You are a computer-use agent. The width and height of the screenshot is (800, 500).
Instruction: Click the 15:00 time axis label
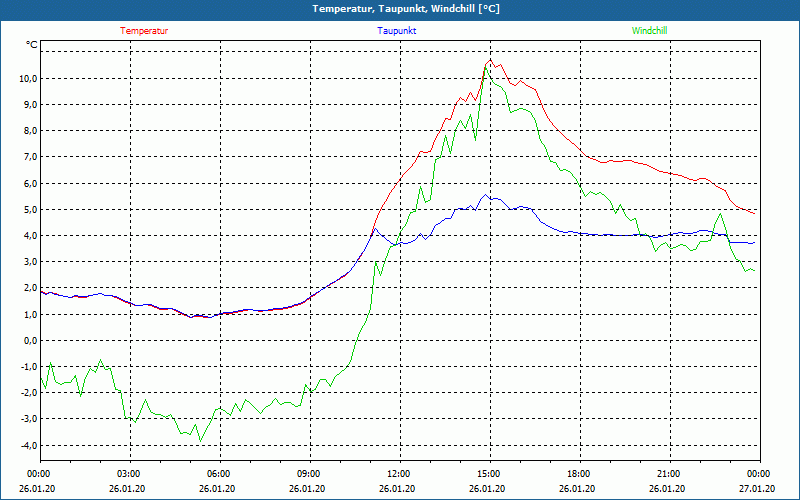[x=490, y=474]
